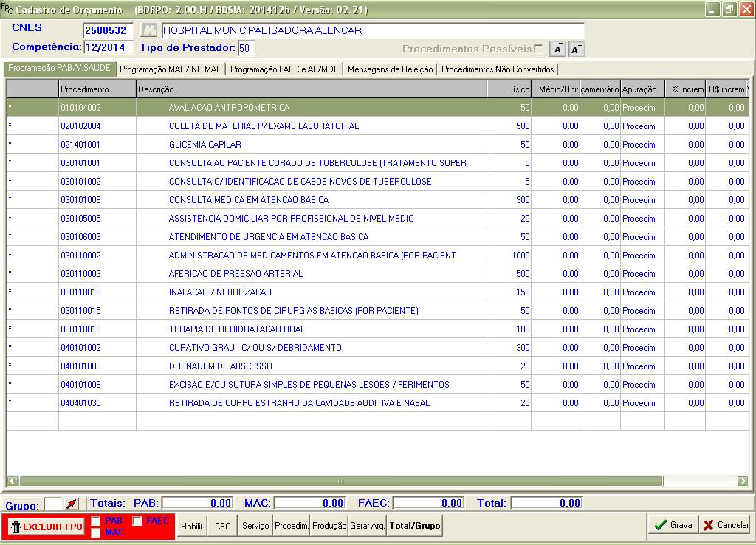Toggle the Procedimentos Possíveis checkbox
The width and height of the screenshot is (756, 545).
click(538, 49)
